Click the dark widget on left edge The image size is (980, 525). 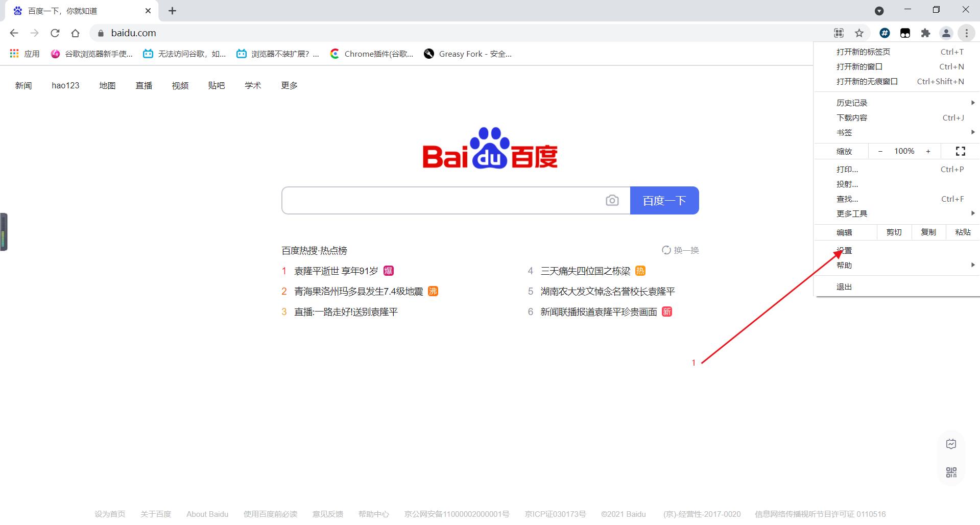(x=4, y=232)
